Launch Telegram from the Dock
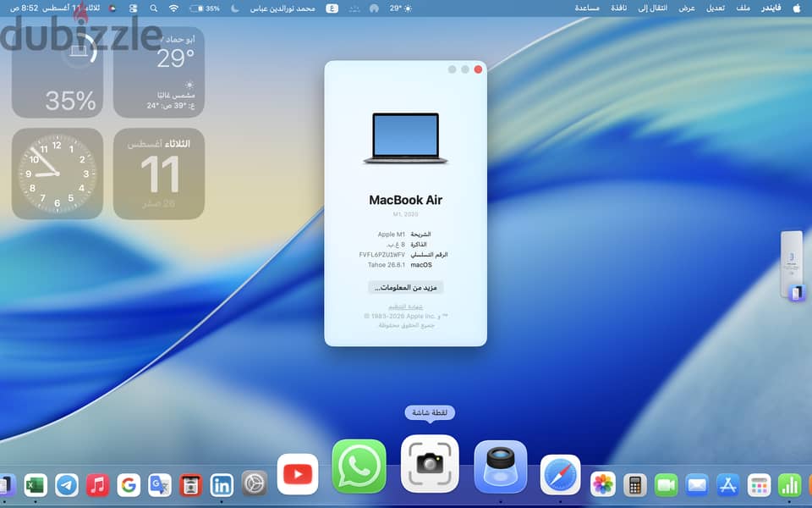Screen dimensions: 812x508 [x=67, y=486]
